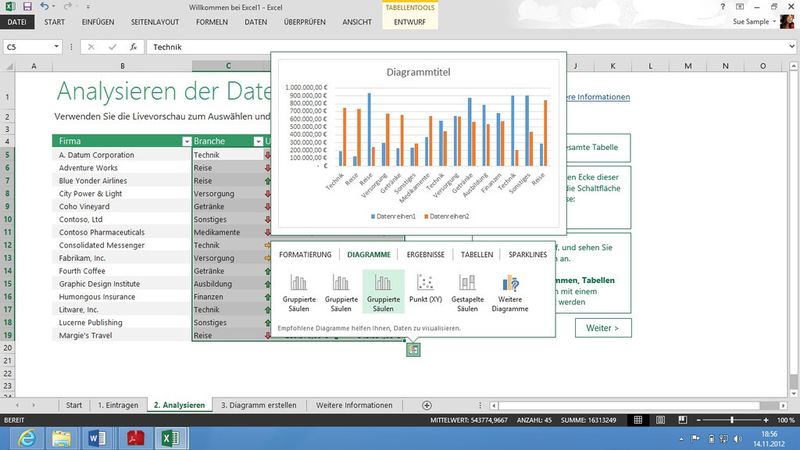Select cell Fourth Coffee
The image size is (800, 450).
click(121, 271)
